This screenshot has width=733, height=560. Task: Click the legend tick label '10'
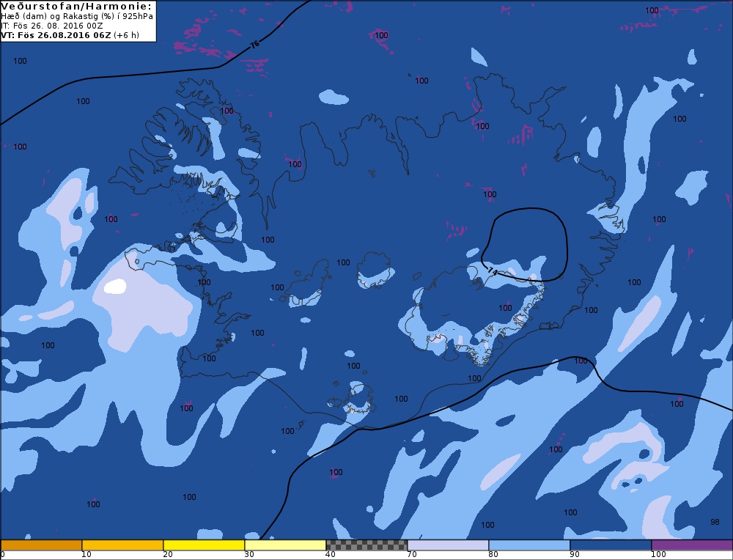click(86, 554)
